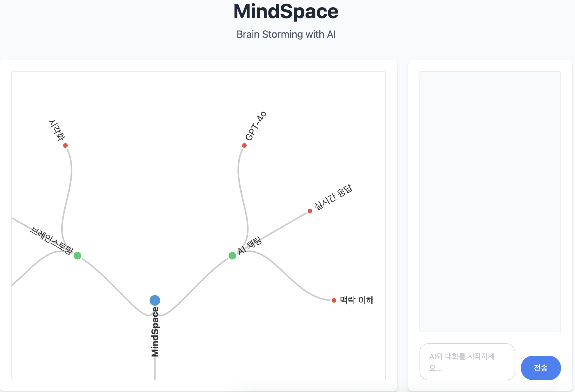Click the AI chat input field
The image size is (575, 392).
tap(467, 362)
